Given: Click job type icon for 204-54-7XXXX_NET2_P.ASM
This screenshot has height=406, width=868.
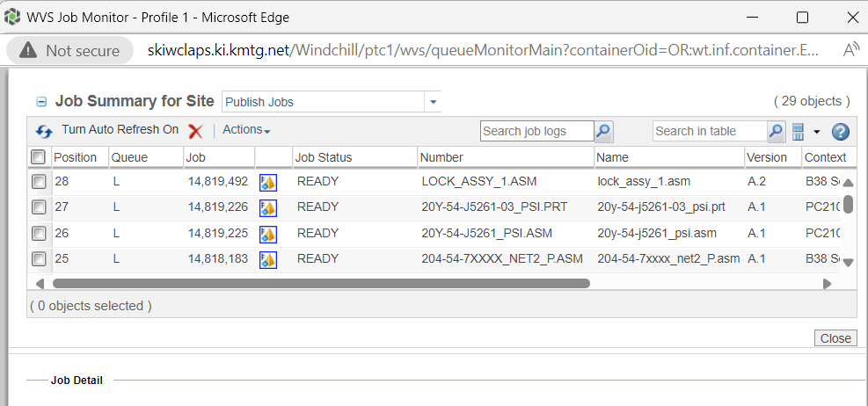Looking at the screenshot, I should [268, 259].
